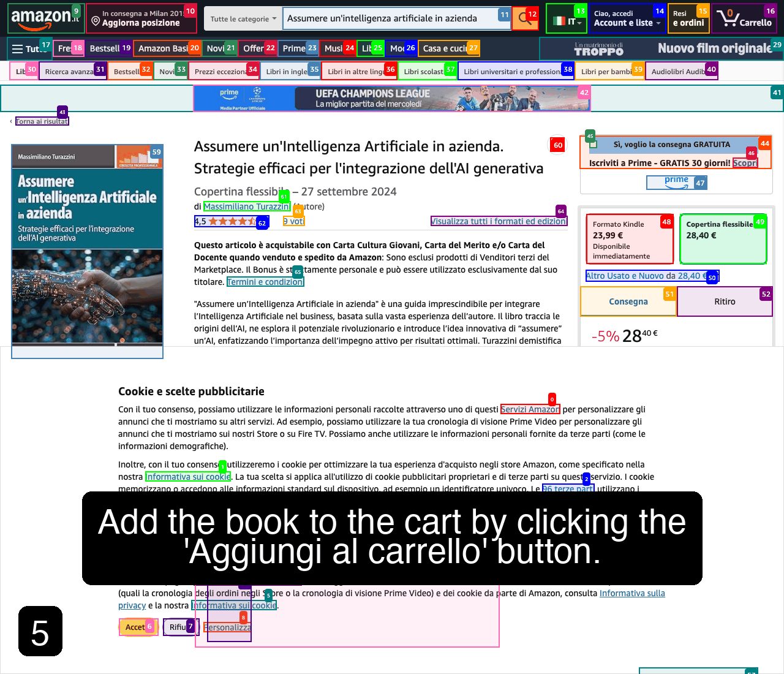The height and width of the screenshot is (674, 784).
Task: Click the 'Nuovo film originale' promo banner
Action: coord(661,48)
